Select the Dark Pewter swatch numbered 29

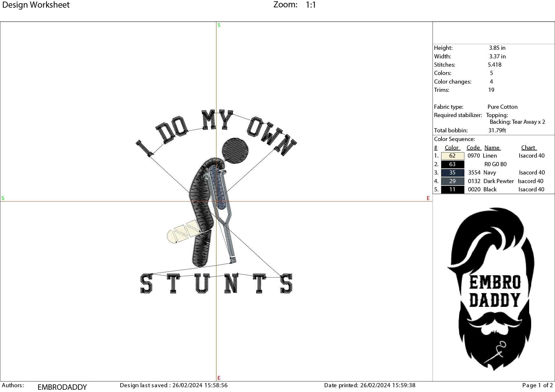[x=452, y=181]
